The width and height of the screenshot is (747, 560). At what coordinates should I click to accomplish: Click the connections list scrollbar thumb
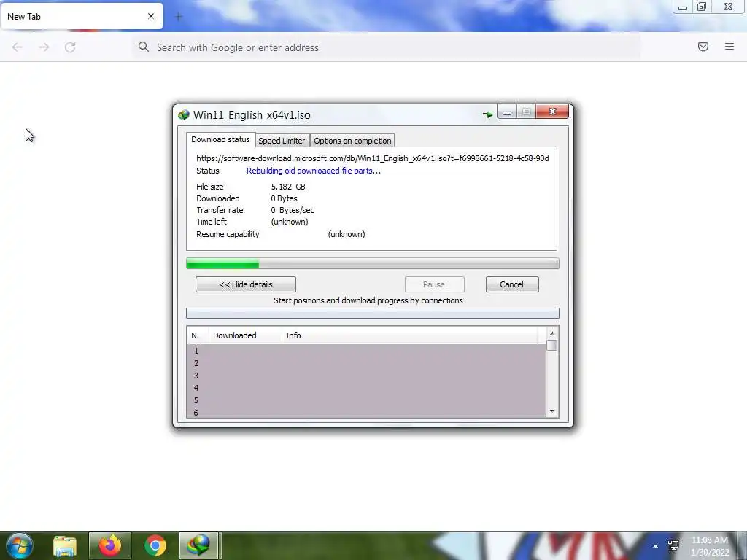[x=552, y=345]
